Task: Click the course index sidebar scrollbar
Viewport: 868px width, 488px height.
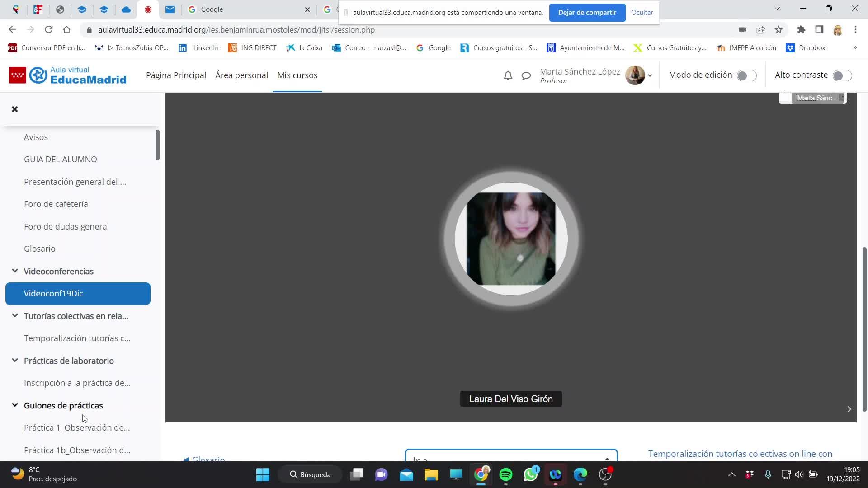Action: (x=157, y=145)
